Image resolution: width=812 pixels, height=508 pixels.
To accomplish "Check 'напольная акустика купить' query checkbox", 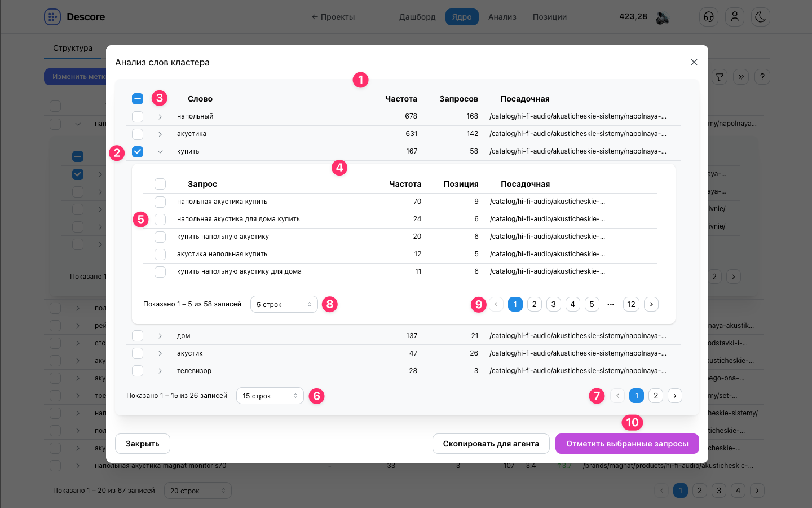I will point(160,202).
